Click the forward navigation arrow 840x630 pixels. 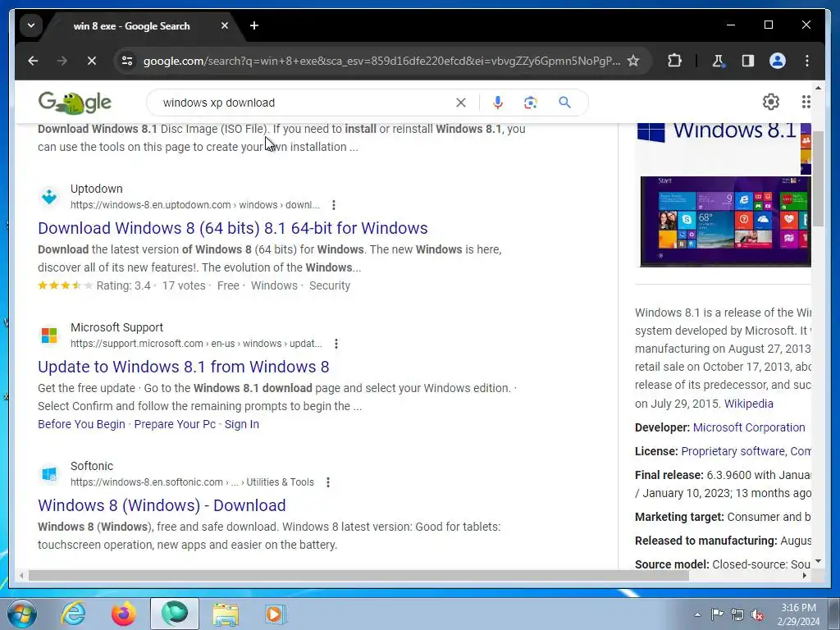[x=62, y=61]
